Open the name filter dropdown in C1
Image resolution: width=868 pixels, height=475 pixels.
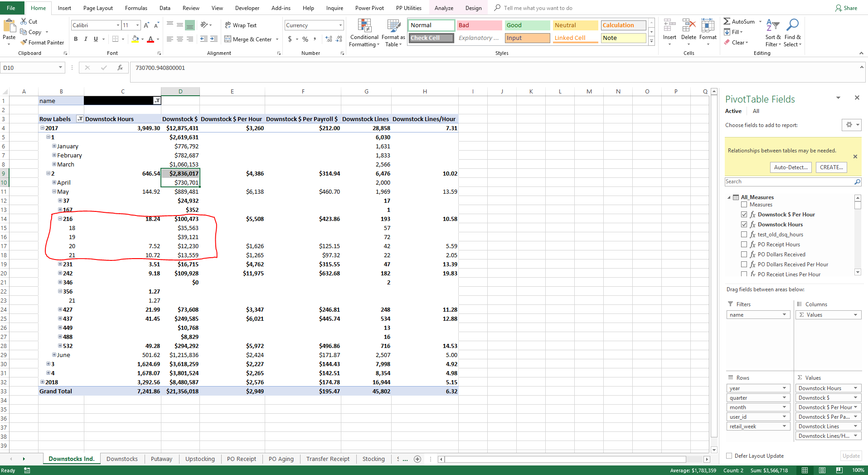click(x=157, y=101)
